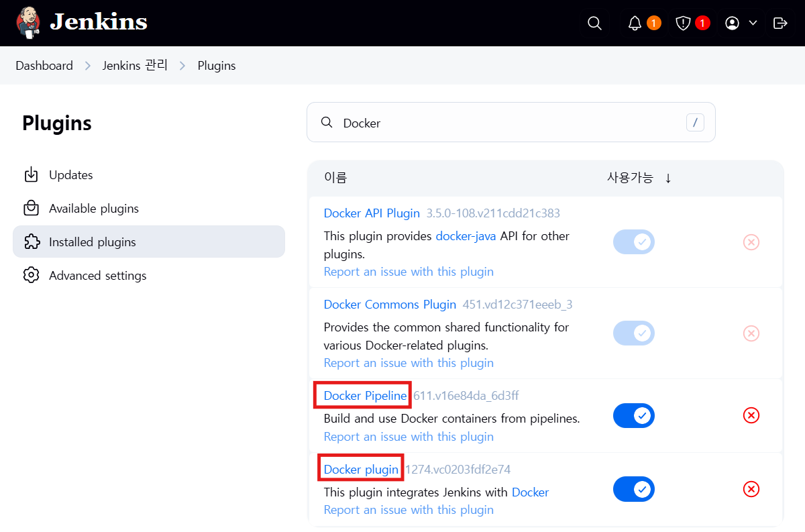This screenshot has height=532, width=805.
Task: Open security warnings shield icon
Action: [683, 23]
